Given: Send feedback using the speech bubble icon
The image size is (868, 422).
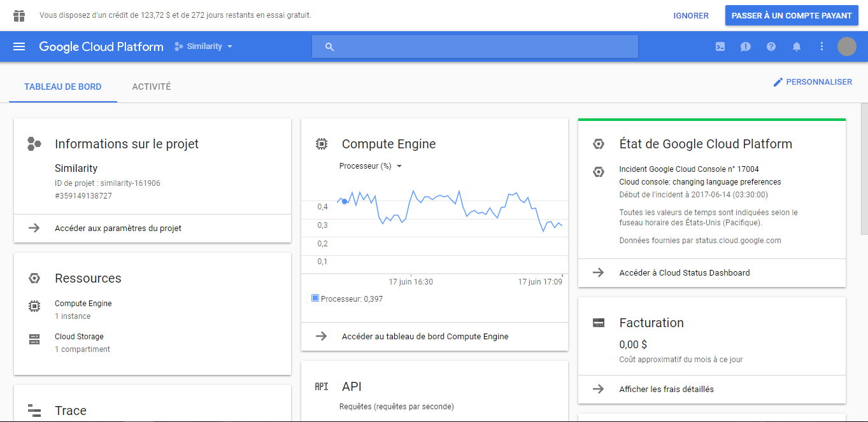Looking at the screenshot, I should pos(745,46).
